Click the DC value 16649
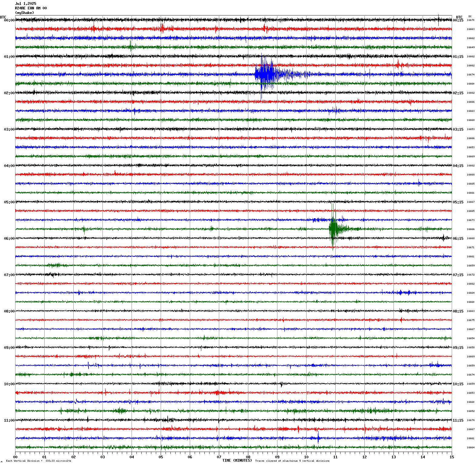 (x=471, y=47)
